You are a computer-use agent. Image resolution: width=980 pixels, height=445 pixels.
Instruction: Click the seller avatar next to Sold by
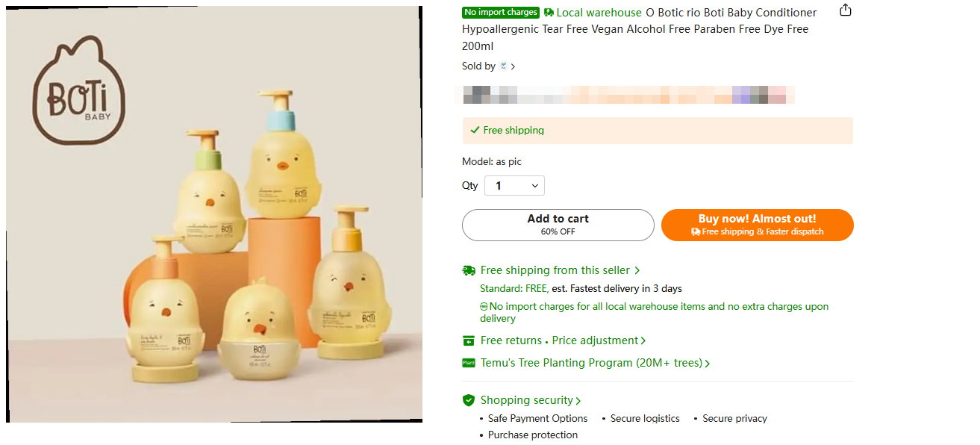pyautogui.click(x=505, y=66)
